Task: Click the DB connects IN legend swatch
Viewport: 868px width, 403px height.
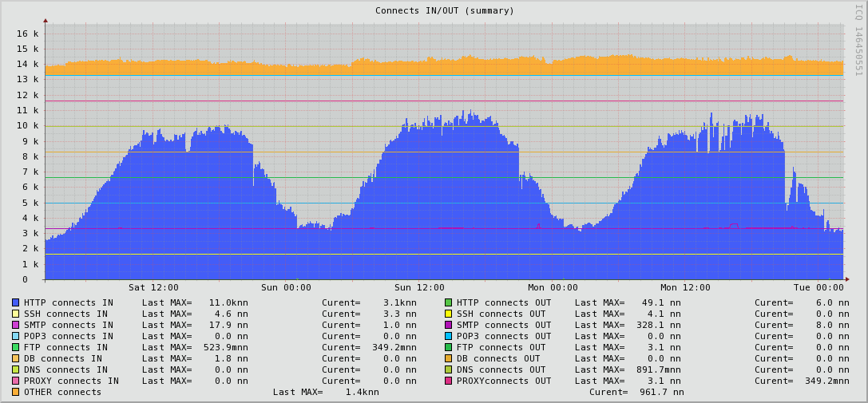Action: 15,359
